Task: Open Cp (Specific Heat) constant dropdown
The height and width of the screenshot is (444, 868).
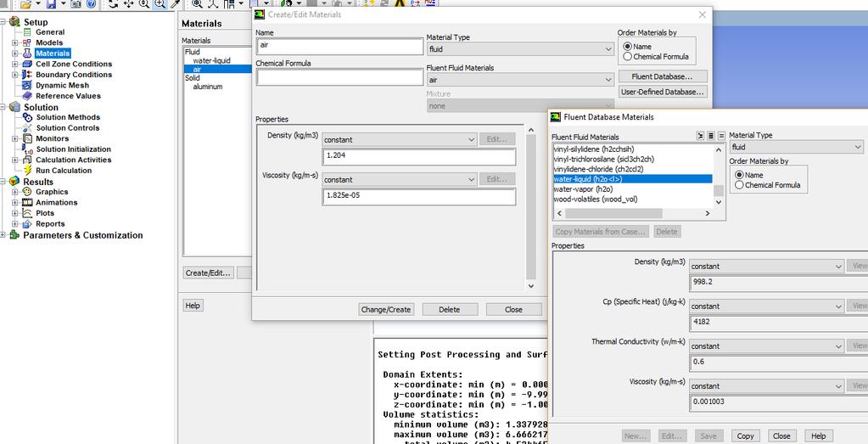Action: (x=767, y=306)
